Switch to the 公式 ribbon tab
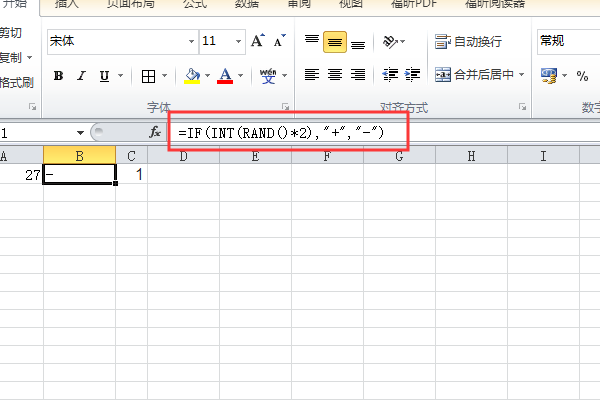Screen dimensions: 600x400 click(x=195, y=4)
